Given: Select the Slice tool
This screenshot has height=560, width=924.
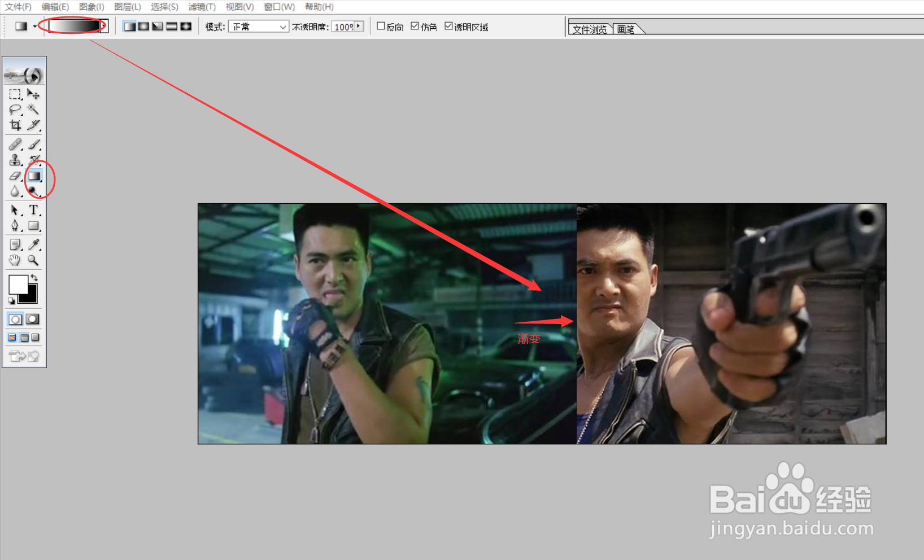Looking at the screenshot, I should coord(33,125).
